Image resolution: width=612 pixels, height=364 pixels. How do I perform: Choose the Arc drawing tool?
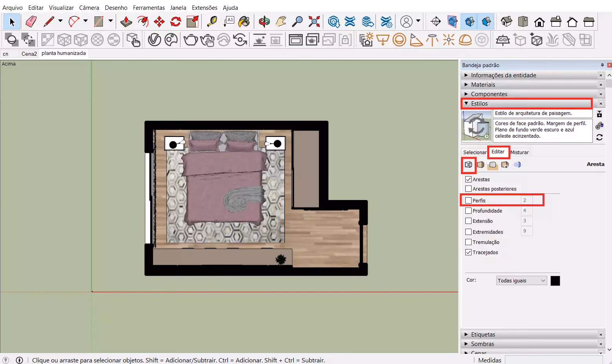pyautogui.click(x=74, y=22)
